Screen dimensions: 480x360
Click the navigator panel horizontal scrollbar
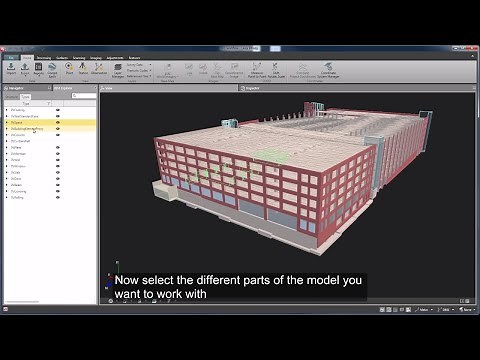tap(22, 301)
